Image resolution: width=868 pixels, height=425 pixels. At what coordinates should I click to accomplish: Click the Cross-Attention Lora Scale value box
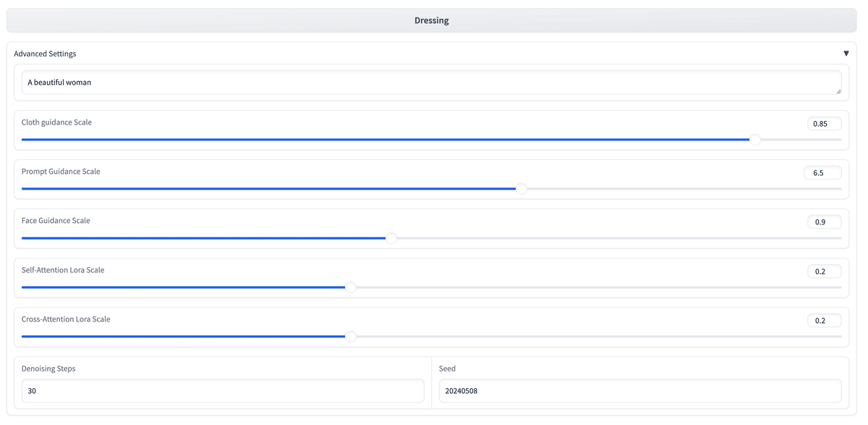pos(824,321)
